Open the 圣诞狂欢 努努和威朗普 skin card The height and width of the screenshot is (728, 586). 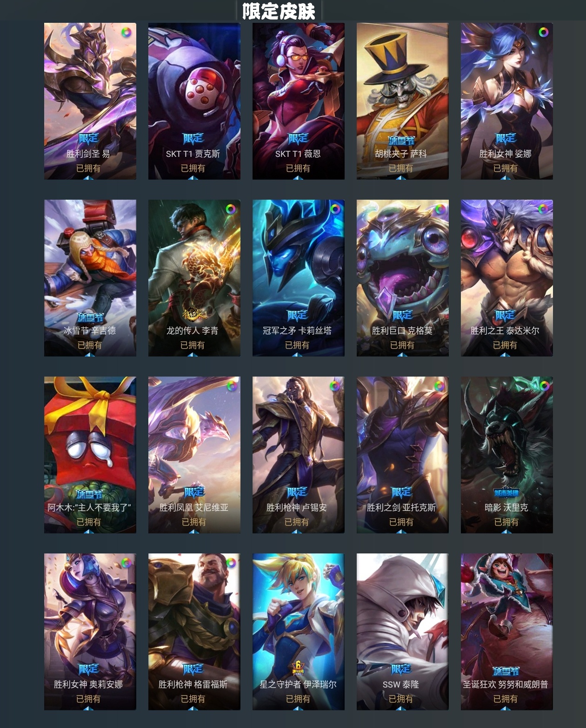[507, 632]
